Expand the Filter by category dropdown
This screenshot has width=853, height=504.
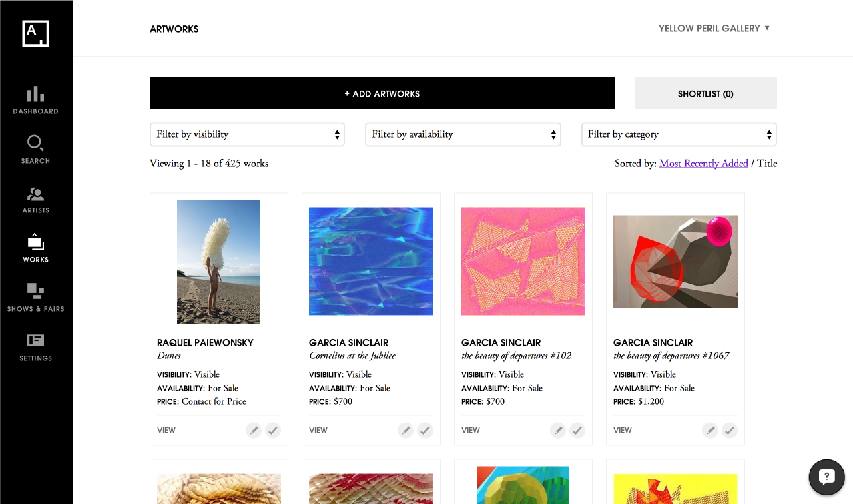coord(679,134)
